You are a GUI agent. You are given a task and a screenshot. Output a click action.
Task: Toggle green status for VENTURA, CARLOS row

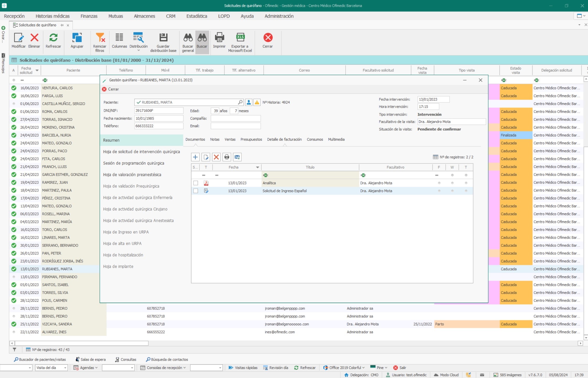click(x=14, y=88)
